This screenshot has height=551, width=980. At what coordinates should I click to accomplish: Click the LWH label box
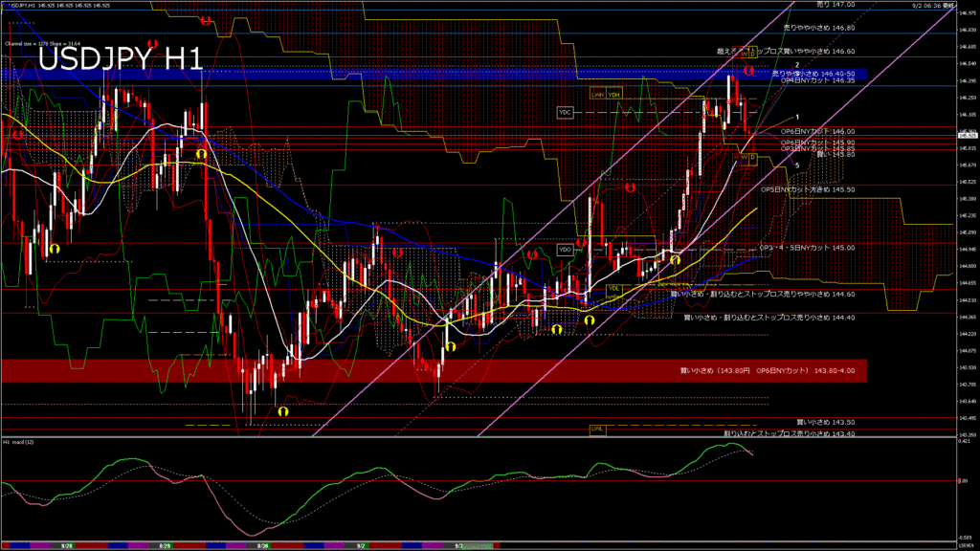click(596, 94)
